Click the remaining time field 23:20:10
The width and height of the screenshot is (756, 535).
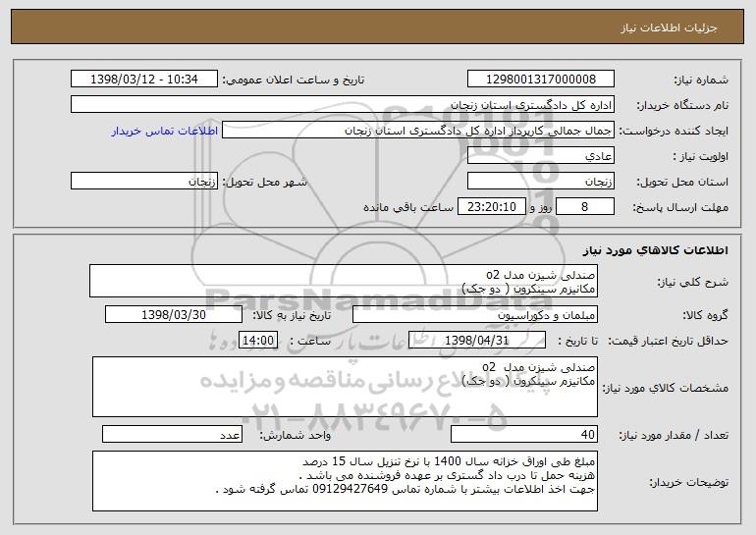point(491,207)
